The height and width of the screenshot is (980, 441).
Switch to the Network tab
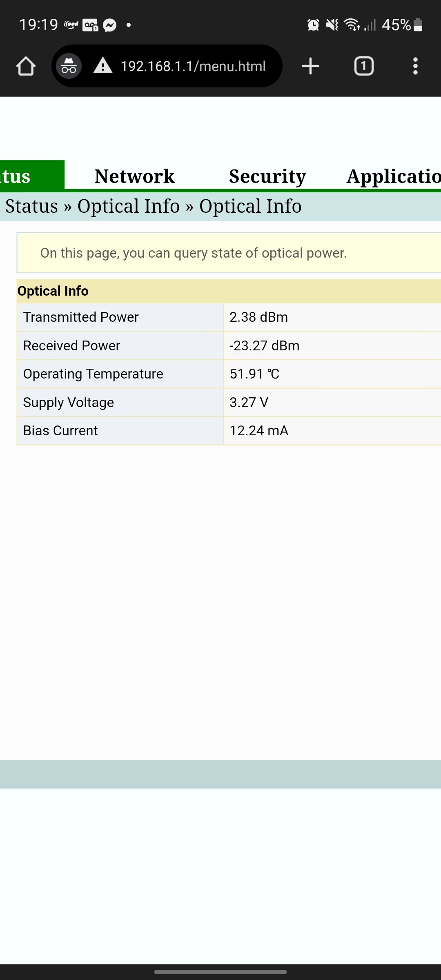[134, 176]
